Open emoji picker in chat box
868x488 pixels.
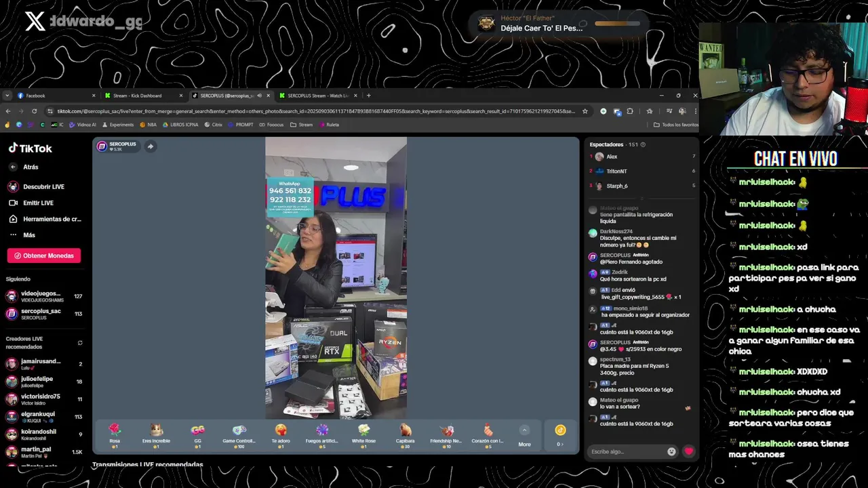tap(671, 451)
